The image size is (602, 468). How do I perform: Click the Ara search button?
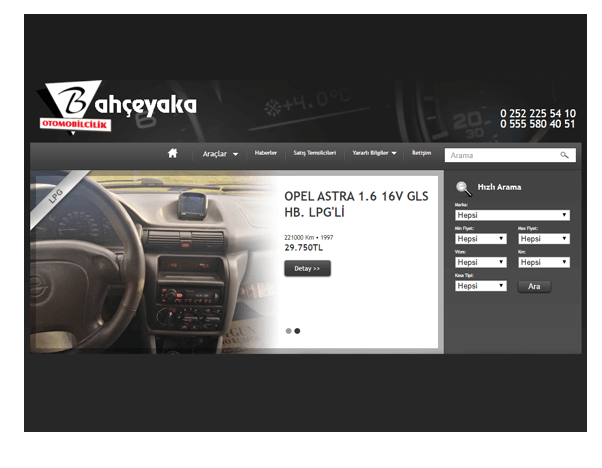click(x=534, y=286)
